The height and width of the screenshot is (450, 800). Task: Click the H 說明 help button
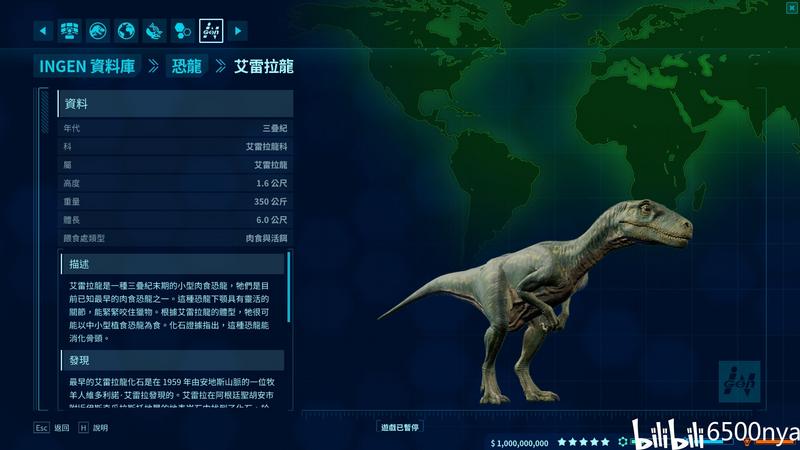point(93,428)
